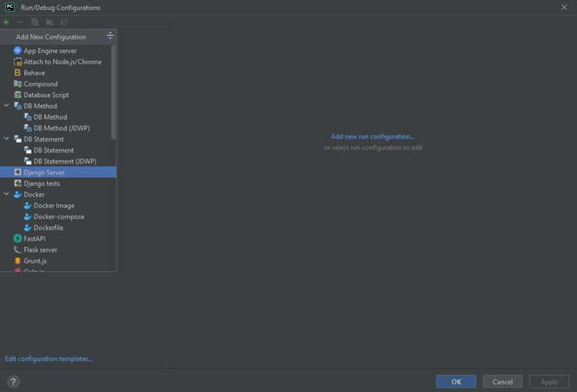Viewport: 577px width, 392px height.
Task: Click the PyCharm logo in the title bar
Action: click(10, 7)
